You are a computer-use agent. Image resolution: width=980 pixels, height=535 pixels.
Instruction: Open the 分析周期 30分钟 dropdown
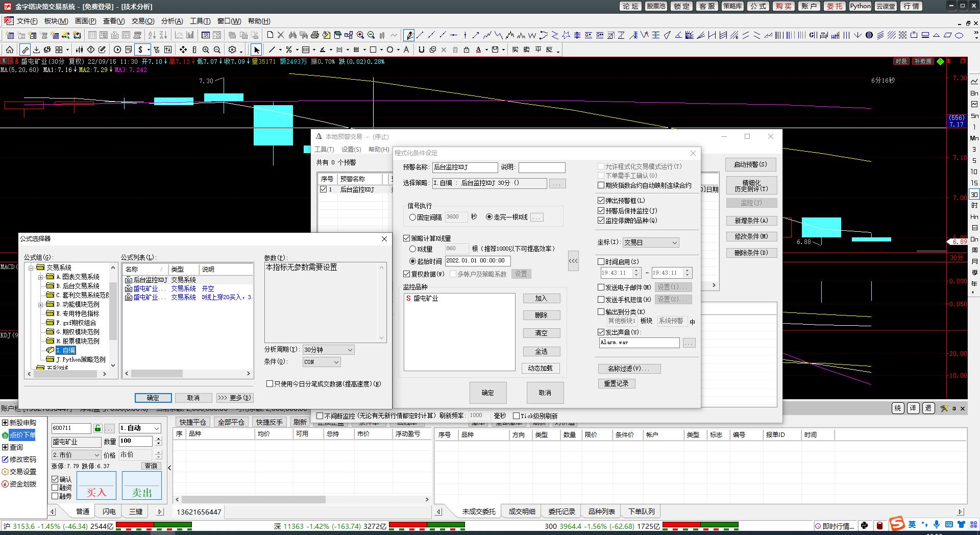[329, 350]
